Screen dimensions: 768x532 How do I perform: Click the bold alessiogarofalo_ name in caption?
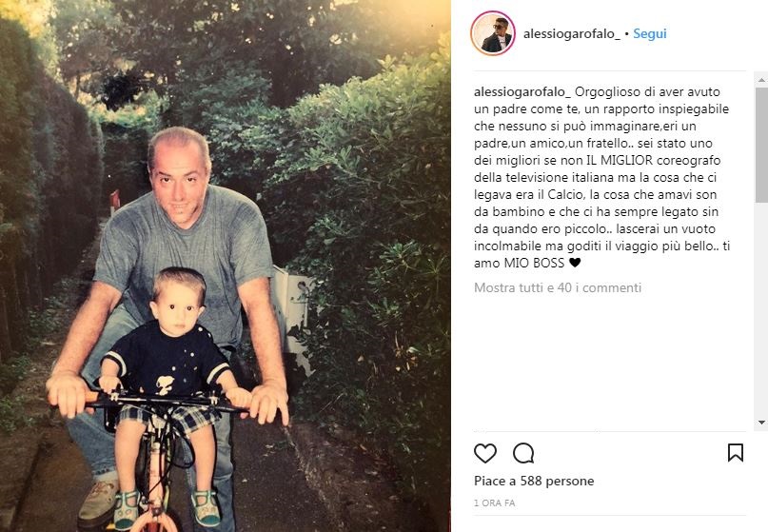click(522, 92)
